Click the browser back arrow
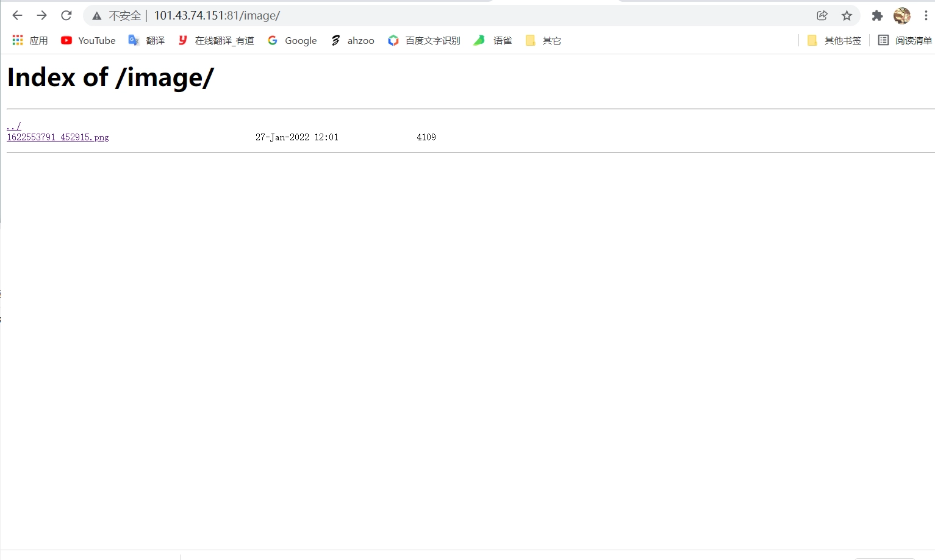The width and height of the screenshot is (935, 560). pos(17,15)
